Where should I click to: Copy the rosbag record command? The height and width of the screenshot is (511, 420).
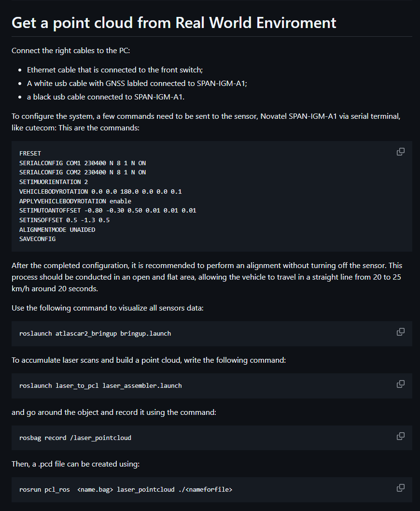tap(400, 436)
